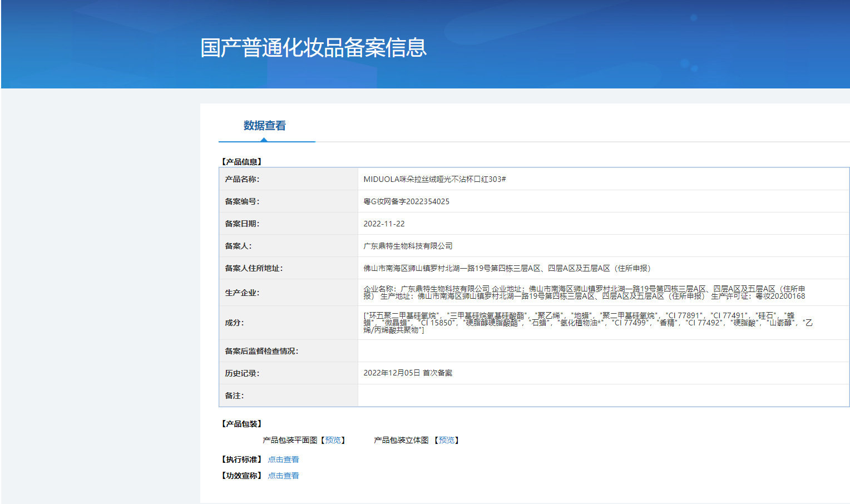
Task: Open 点击查看 link next to 执行标准
Action: (x=283, y=459)
